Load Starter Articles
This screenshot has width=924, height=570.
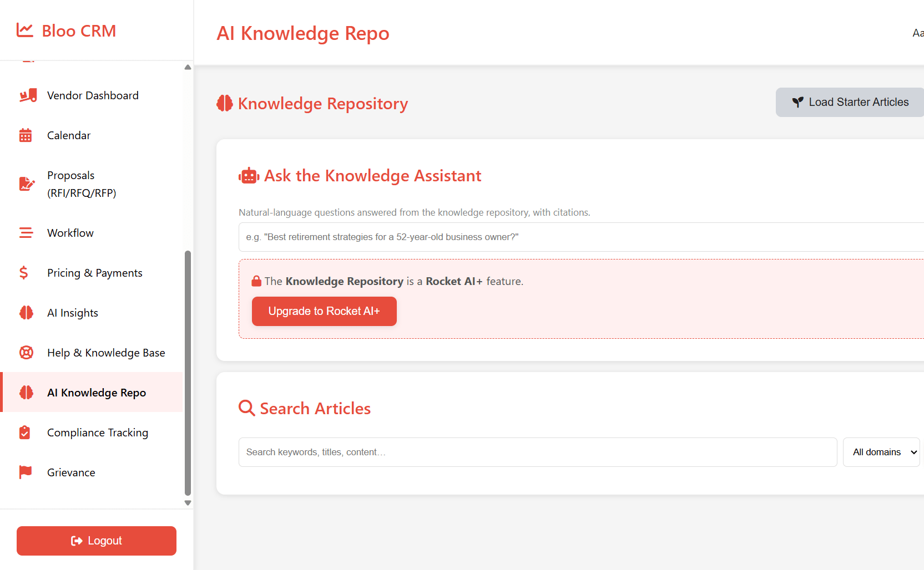point(850,102)
